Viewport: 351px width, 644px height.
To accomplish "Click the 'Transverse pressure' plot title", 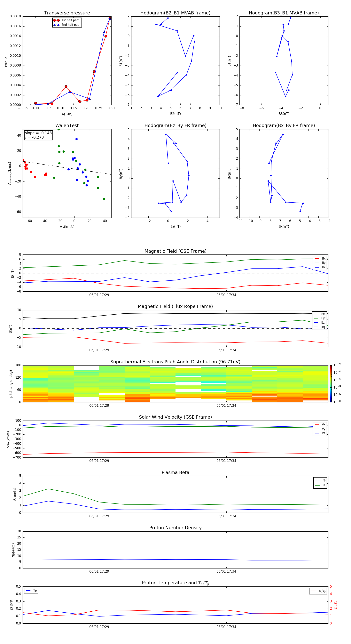I will coord(67,13).
